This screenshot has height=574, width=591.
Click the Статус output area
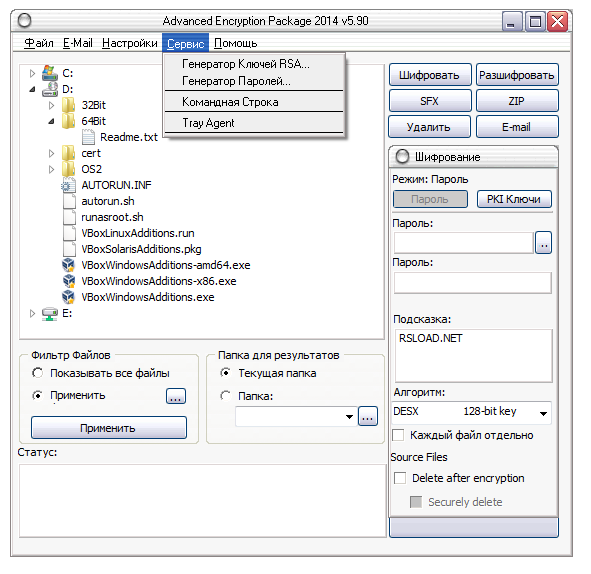203,501
